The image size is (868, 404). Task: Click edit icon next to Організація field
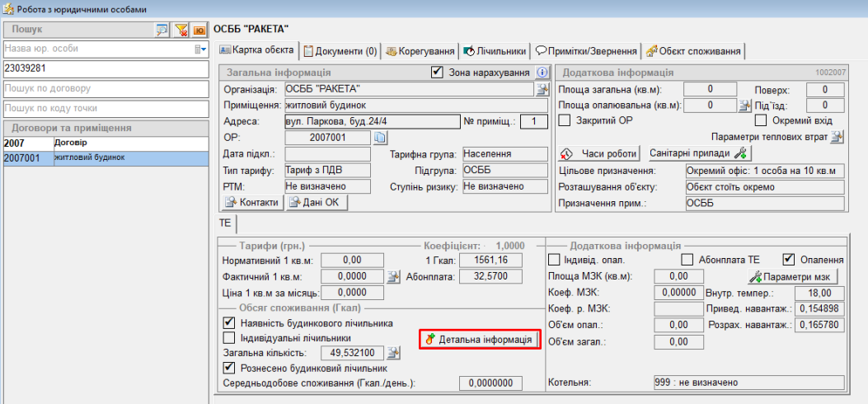tap(542, 89)
